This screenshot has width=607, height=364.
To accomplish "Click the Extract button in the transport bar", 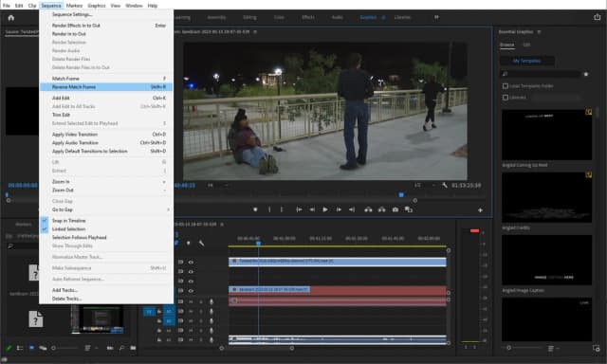I will coord(381,209).
